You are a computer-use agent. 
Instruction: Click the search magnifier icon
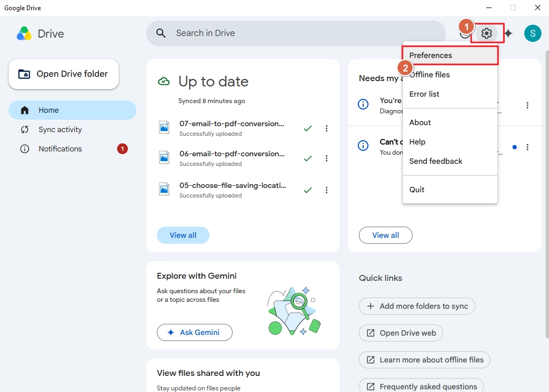point(161,33)
